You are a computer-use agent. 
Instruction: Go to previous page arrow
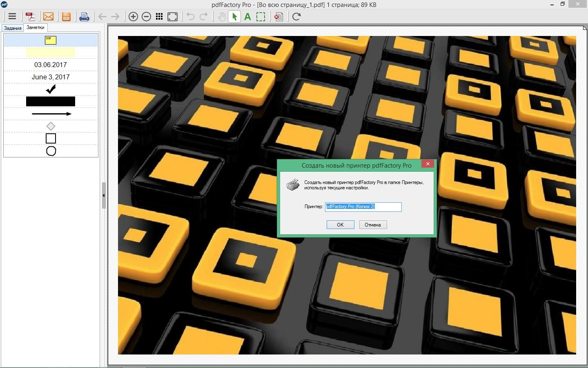(x=102, y=17)
